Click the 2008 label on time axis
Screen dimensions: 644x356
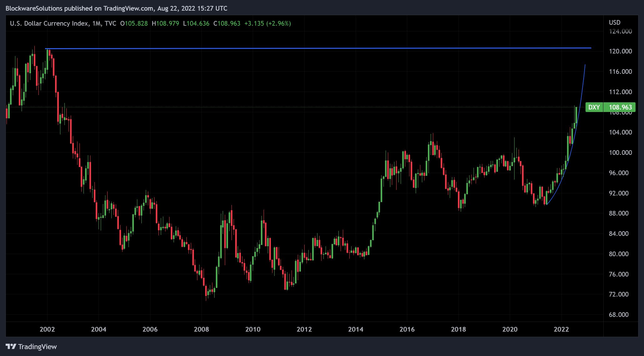(x=201, y=329)
